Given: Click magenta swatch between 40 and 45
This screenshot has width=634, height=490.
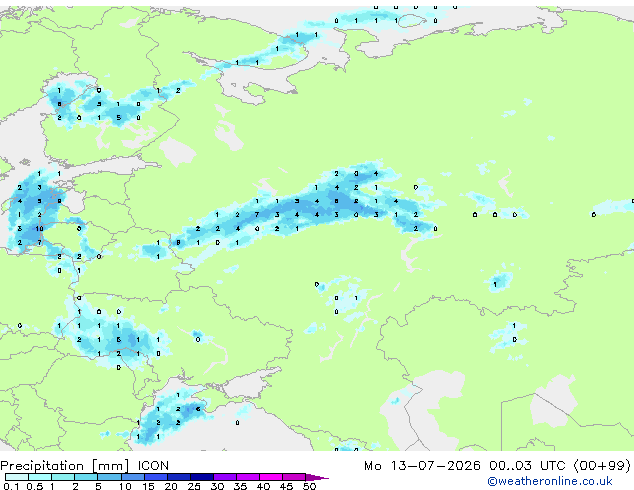Looking at the screenshot, I should (x=271, y=477).
